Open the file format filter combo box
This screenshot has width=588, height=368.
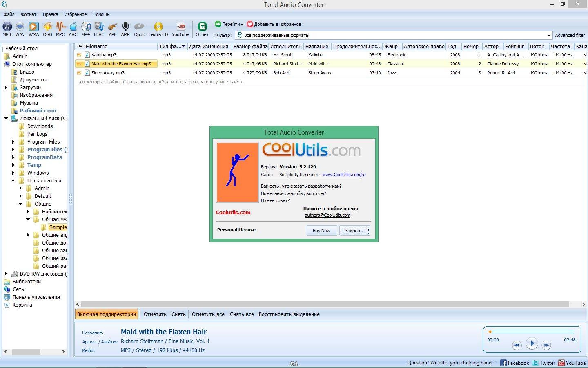coord(394,35)
